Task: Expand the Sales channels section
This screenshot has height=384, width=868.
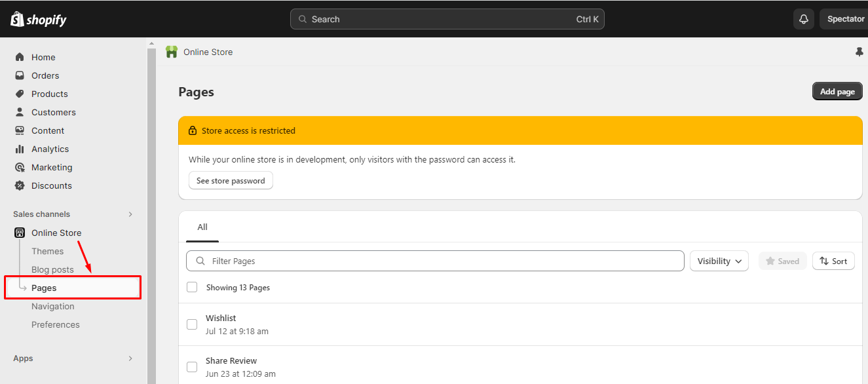Action: [130, 214]
